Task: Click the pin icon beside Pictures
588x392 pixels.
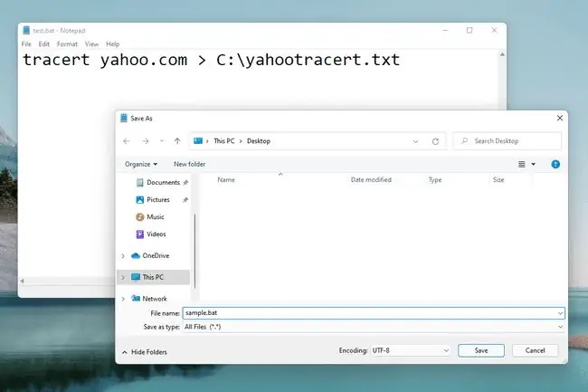Action: 185,200
